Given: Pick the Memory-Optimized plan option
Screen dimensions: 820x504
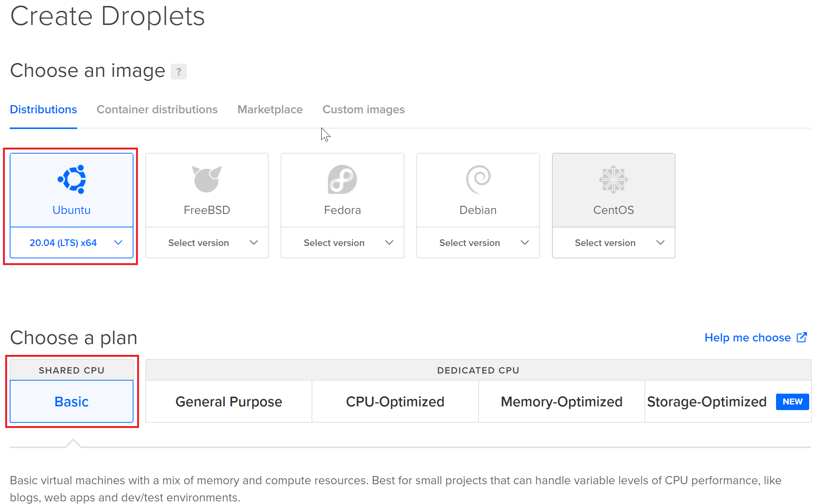Looking at the screenshot, I should coord(561,401).
